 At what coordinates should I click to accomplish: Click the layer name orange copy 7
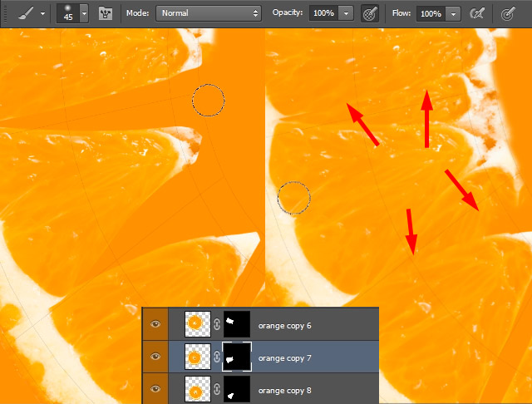284,358
